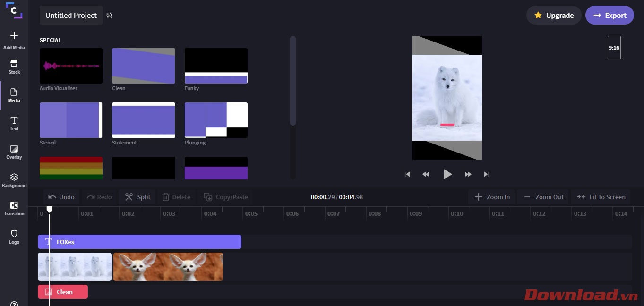Switch to the Media tab
Image resolution: width=644 pixels, height=306 pixels.
14,95
